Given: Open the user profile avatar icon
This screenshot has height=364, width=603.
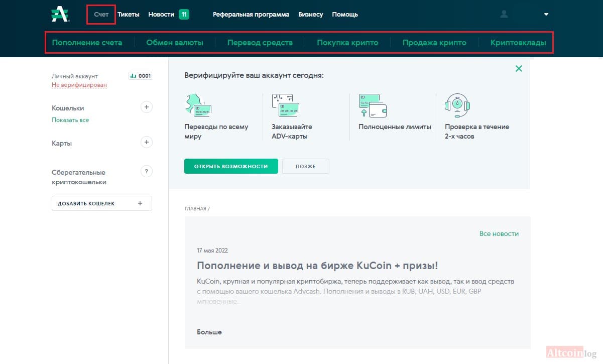Looking at the screenshot, I should pyautogui.click(x=504, y=15).
